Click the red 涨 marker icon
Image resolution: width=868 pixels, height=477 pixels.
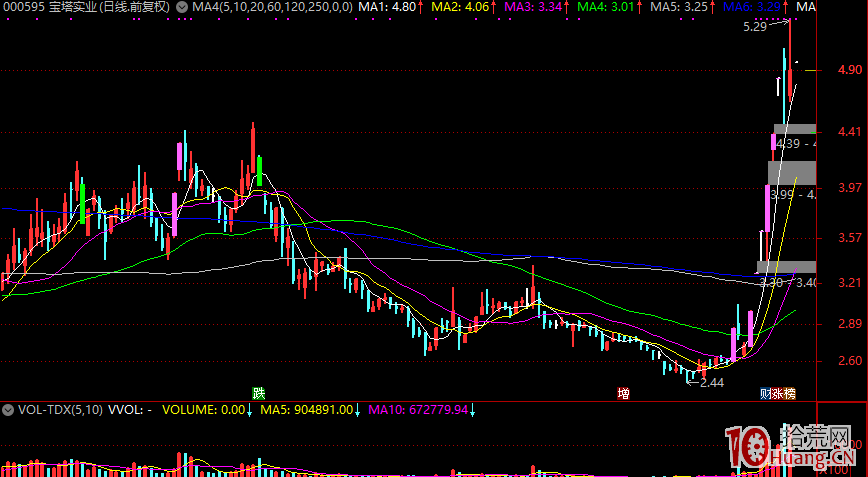click(x=778, y=393)
